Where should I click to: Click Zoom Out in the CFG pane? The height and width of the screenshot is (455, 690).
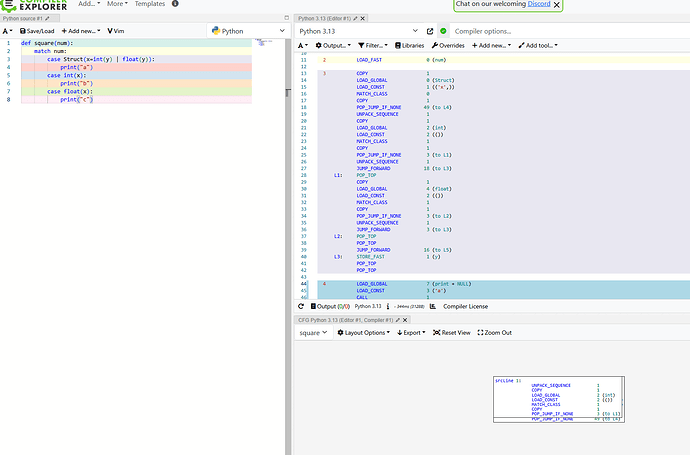[x=495, y=333]
